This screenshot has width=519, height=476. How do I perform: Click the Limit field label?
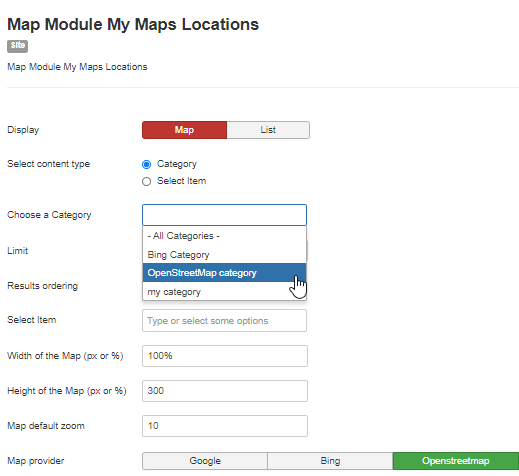pos(18,251)
